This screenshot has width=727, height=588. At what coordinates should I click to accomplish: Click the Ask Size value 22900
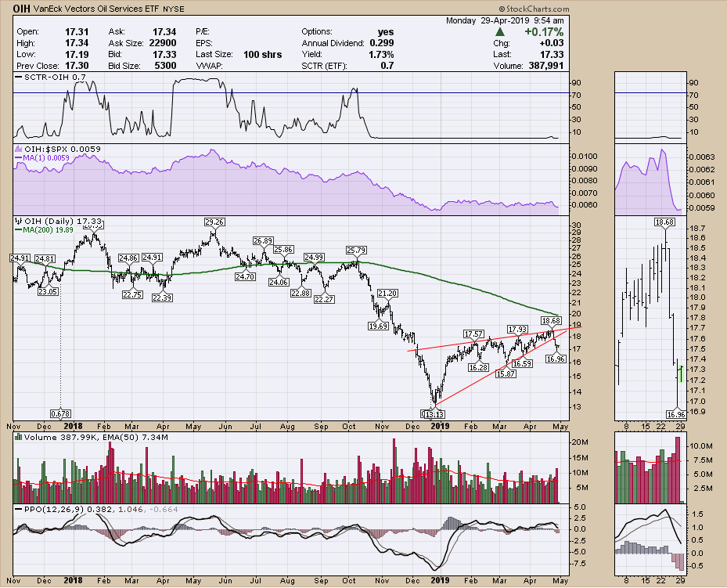[163, 43]
